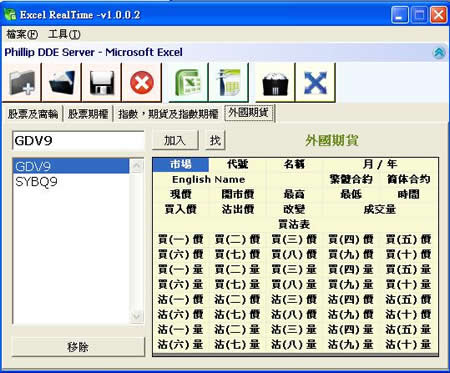Launch the green Excel spreadsheet icon

188,82
